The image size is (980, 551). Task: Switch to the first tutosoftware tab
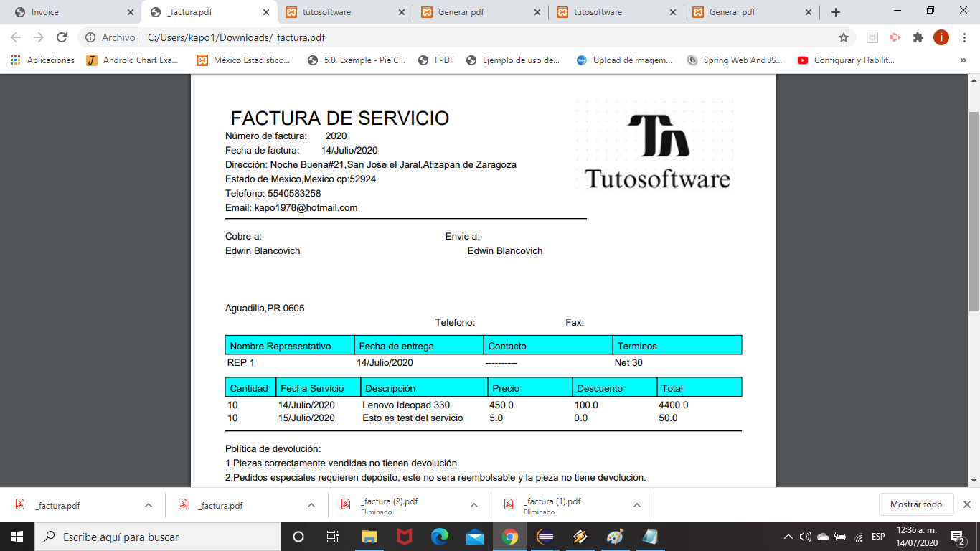345,12
